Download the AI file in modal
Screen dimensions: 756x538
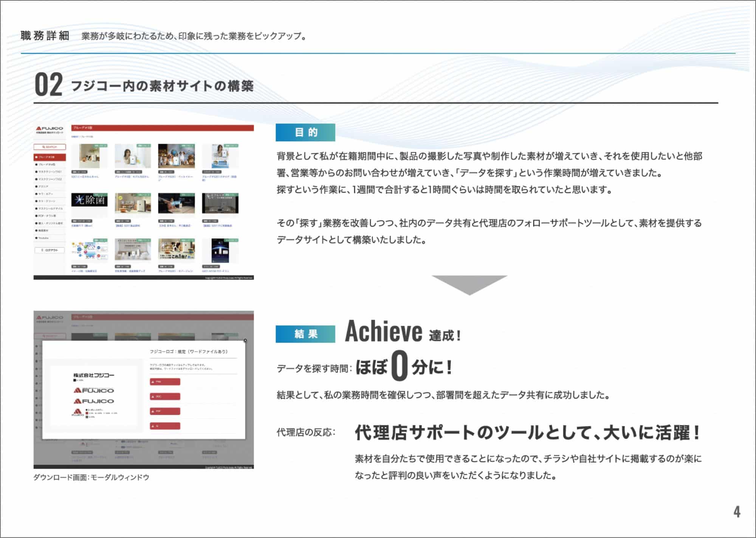pos(165,426)
